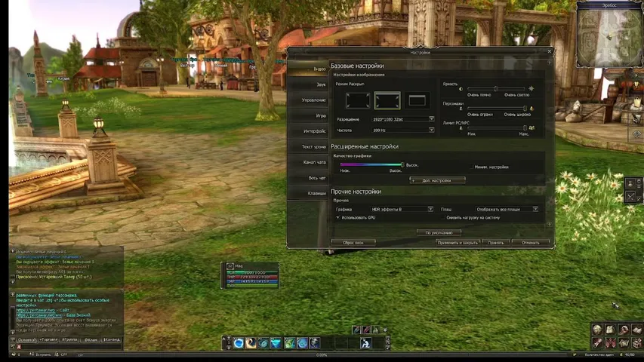Use the blue vortex skill in hotbar
This screenshot has width=644, height=362.
pyautogui.click(x=263, y=343)
